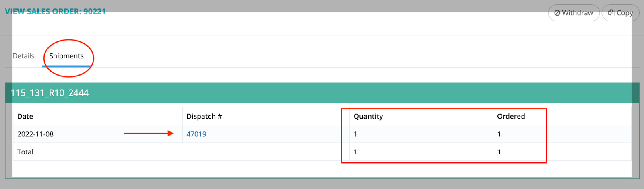Open dispatch number 47019 link
The height and width of the screenshot is (189, 644).
click(x=196, y=134)
